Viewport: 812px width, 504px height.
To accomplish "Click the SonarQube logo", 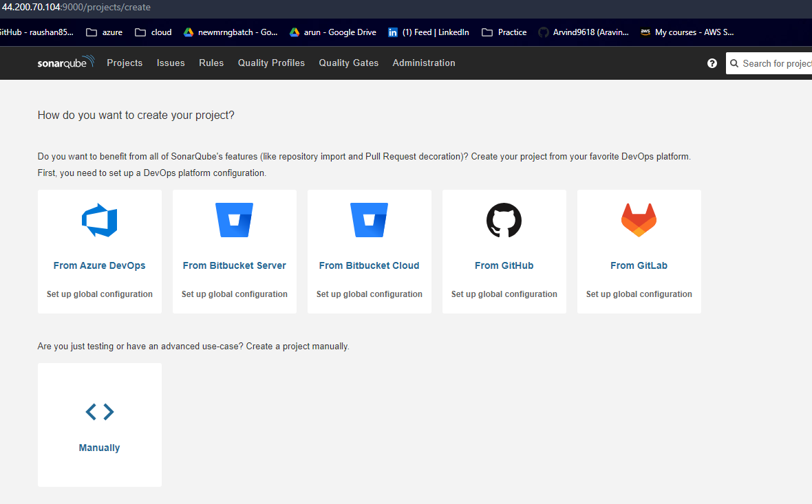I will point(65,63).
